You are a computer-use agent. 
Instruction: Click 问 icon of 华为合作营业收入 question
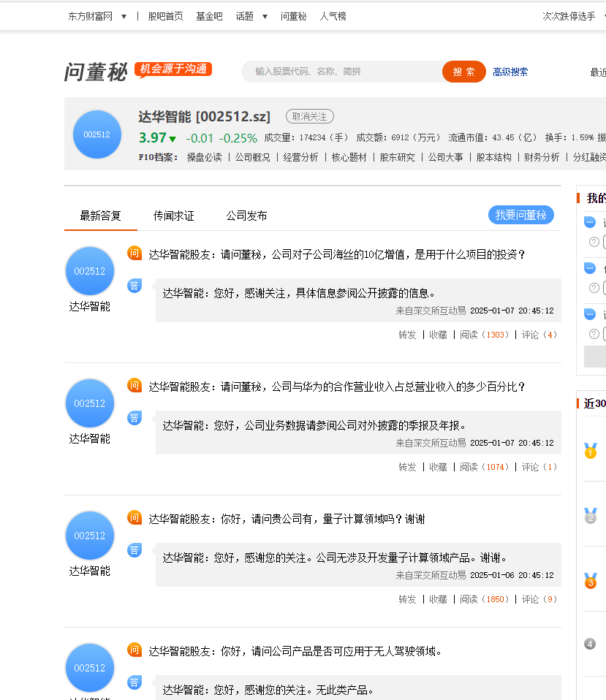click(x=135, y=385)
